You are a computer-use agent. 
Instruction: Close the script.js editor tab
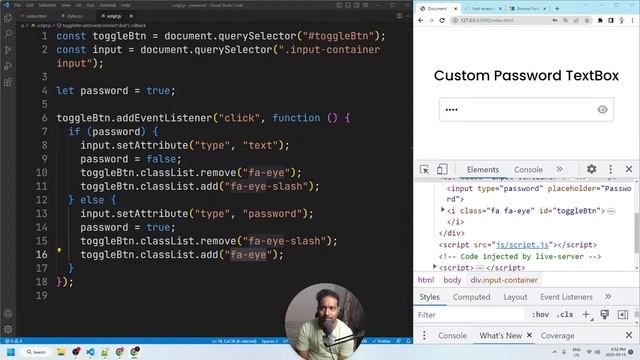(131, 16)
